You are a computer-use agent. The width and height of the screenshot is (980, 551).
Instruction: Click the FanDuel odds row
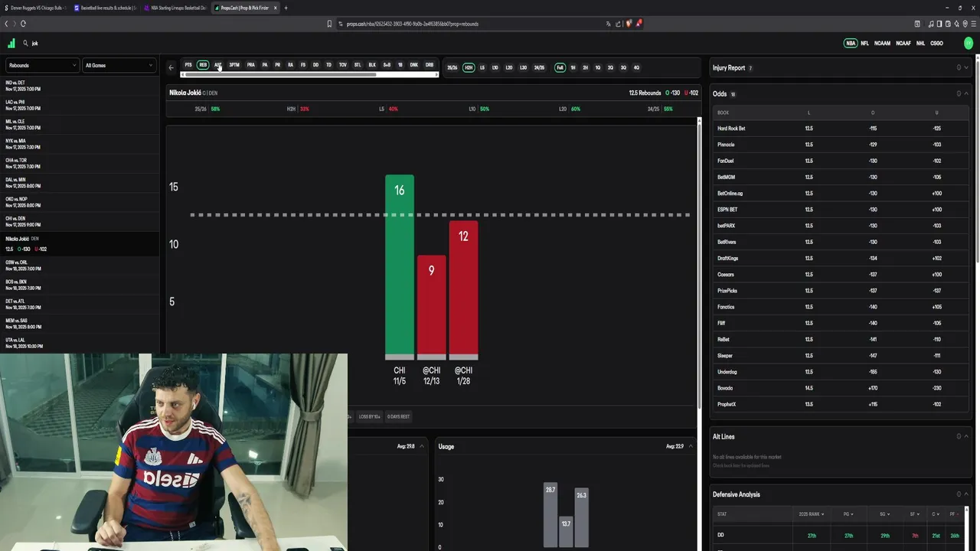point(841,161)
